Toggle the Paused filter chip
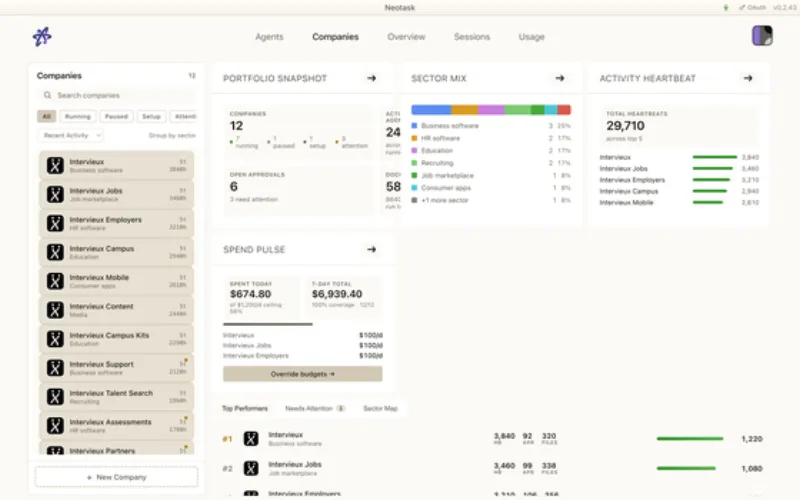Viewport: 800px width, 500px height. pos(116,116)
